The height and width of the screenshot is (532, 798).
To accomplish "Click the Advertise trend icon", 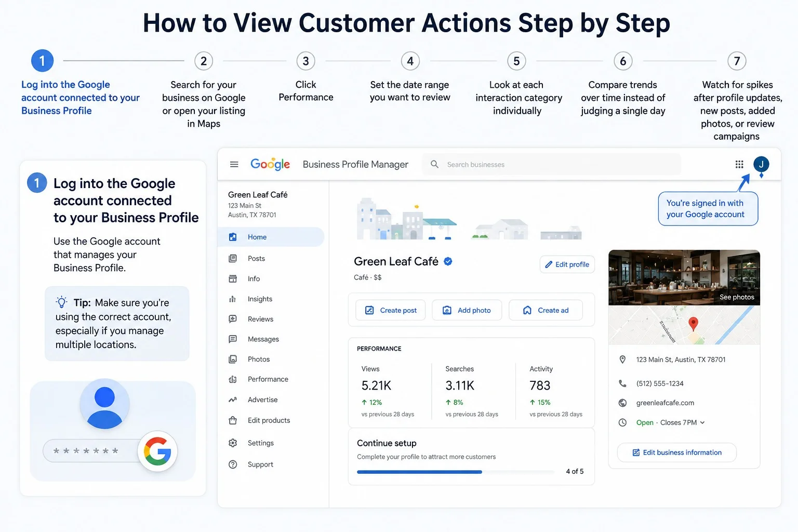I will (x=233, y=400).
